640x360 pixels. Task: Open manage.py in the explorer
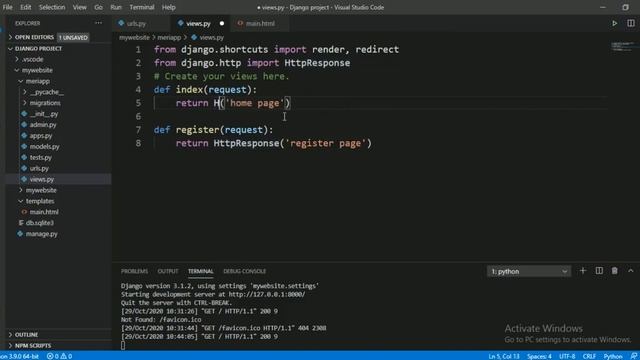[x=42, y=234]
